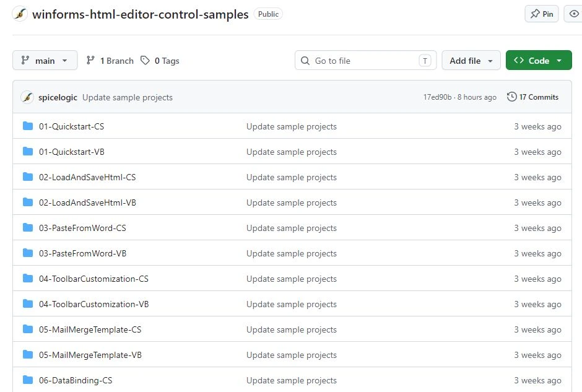This screenshot has width=582, height=392.
Task: Open the 02-LoadAndSaveHtml-VB folder
Action: 87,203
